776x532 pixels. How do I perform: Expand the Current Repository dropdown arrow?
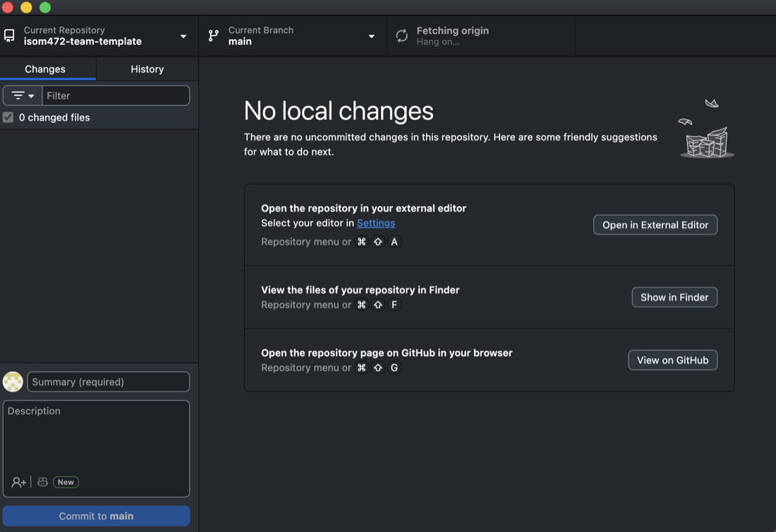183,36
